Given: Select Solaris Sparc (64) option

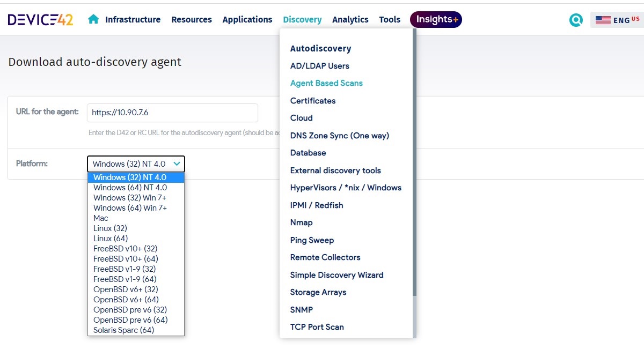Looking at the screenshot, I should 136,330.
